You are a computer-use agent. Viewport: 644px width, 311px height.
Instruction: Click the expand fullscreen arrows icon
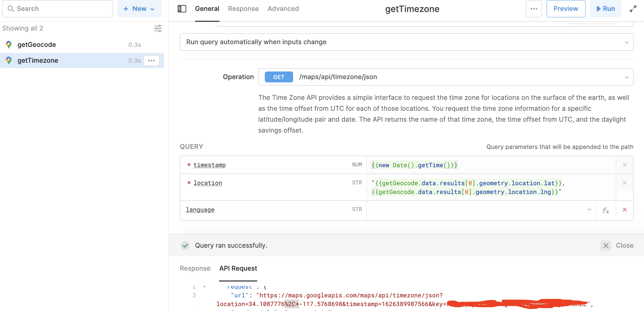tap(633, 9)
